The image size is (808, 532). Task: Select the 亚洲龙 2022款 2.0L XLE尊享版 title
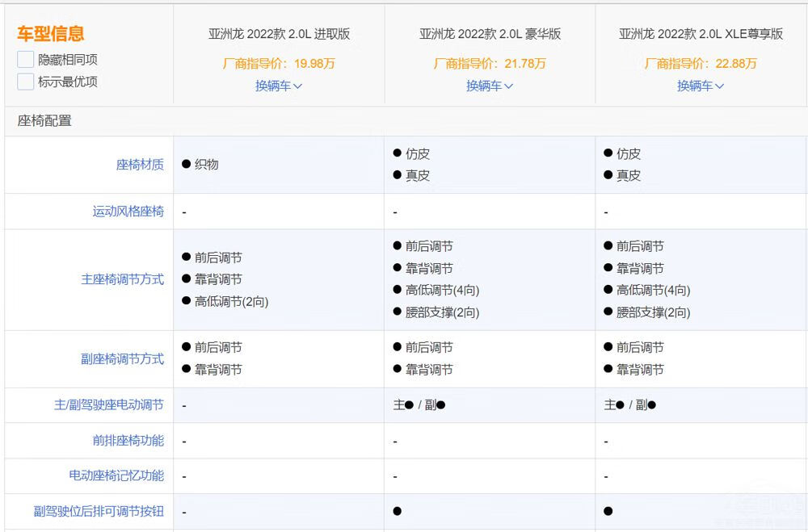[x=700, y=34]
